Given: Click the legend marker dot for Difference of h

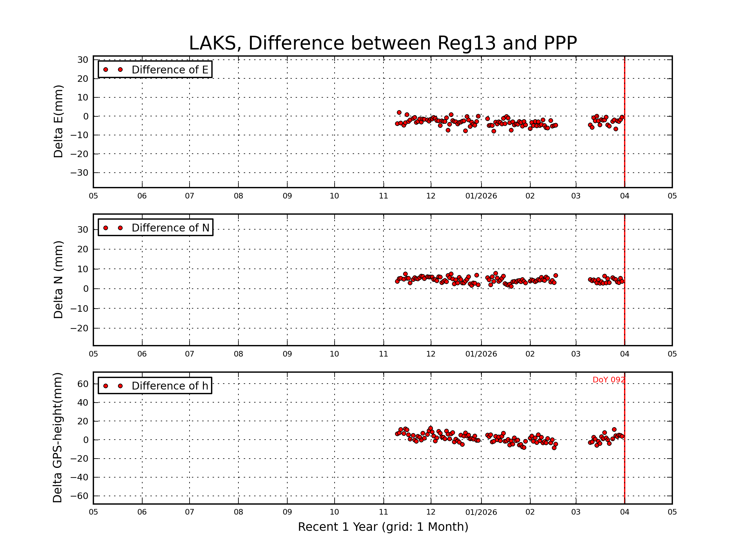Looking at the screenshot, I should pos(106,386).
